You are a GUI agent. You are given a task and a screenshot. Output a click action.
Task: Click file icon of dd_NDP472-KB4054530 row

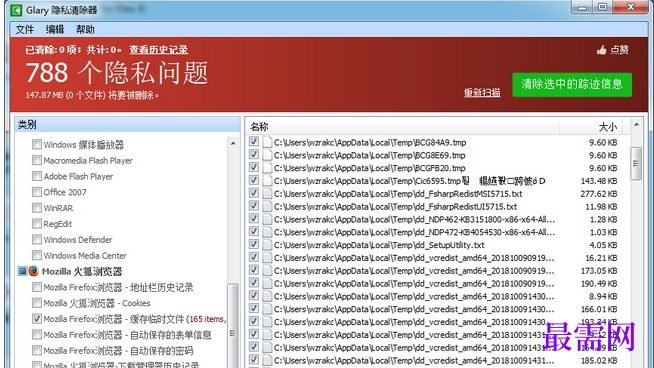pos(267,232)
